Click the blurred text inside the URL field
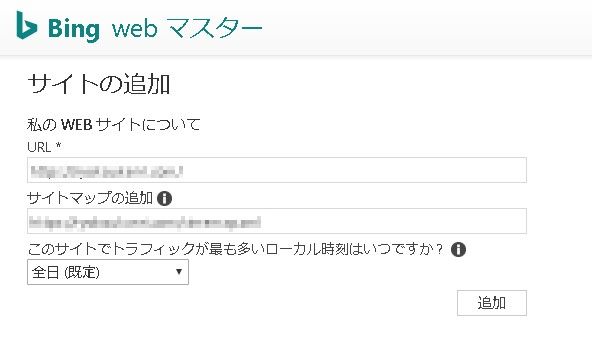 point(107,171)
